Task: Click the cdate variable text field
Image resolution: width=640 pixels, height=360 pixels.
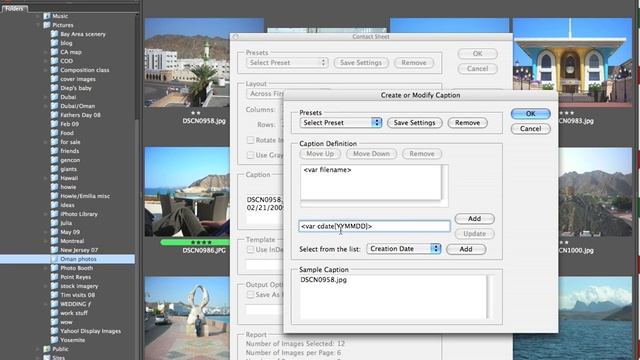Action: (374, 226)
